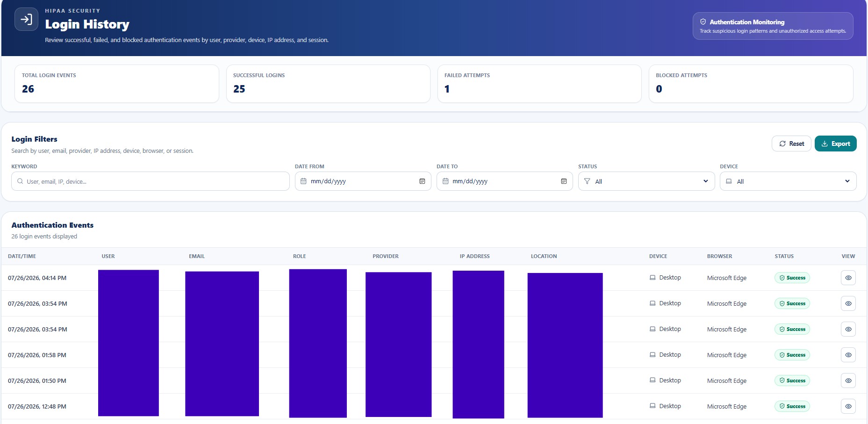Click '26 login events displayed' text
Viewport: 868px width, 424px height.
tap(44, 236)
